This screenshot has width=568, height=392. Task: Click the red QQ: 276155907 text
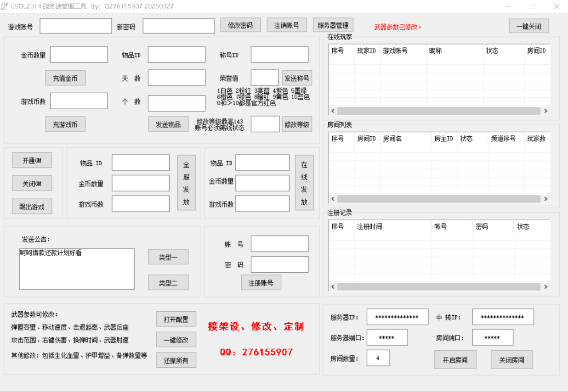[x=256, y=352]
